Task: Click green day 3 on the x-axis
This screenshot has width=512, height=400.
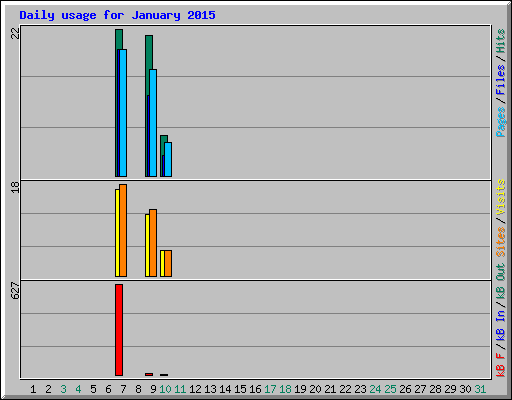Action: coord(63,389)
